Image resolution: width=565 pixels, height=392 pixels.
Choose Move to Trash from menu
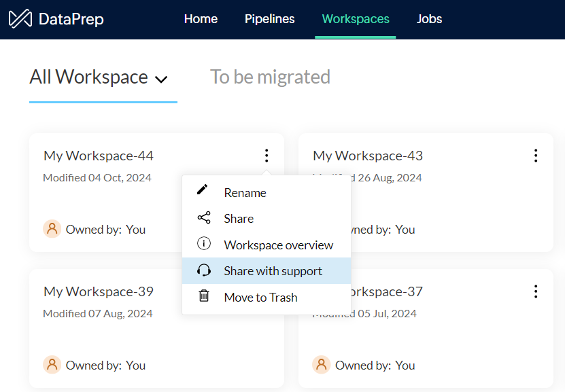(260, 297)
